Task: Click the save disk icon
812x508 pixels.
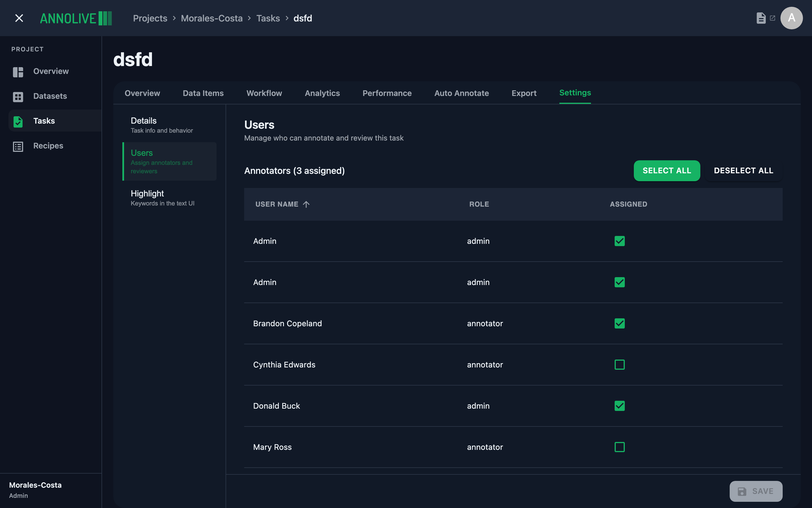Action: [x=742, y=491]
